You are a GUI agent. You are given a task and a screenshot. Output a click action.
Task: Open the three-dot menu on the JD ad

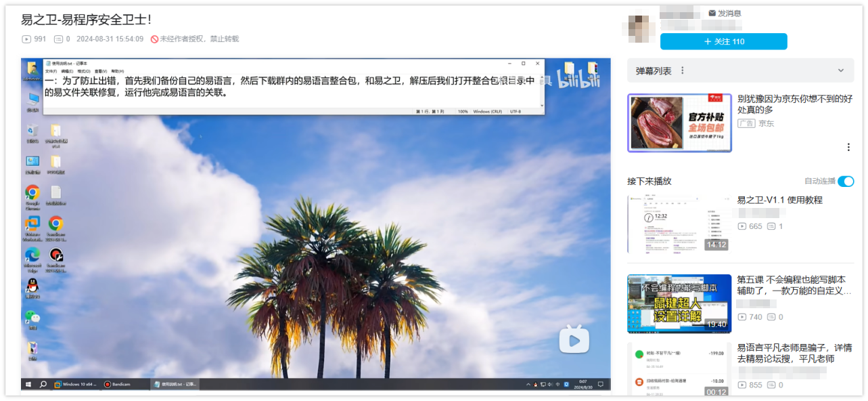pos(848,147)
